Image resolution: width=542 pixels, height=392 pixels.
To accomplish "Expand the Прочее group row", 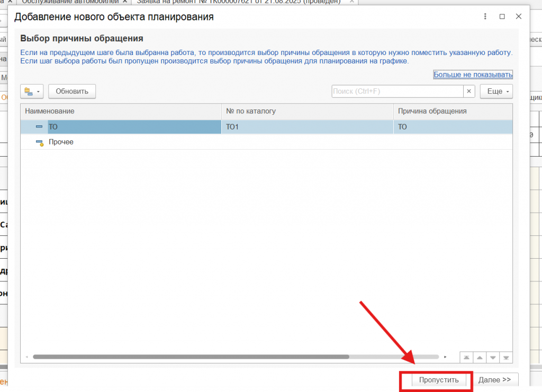I will point(39,142).
